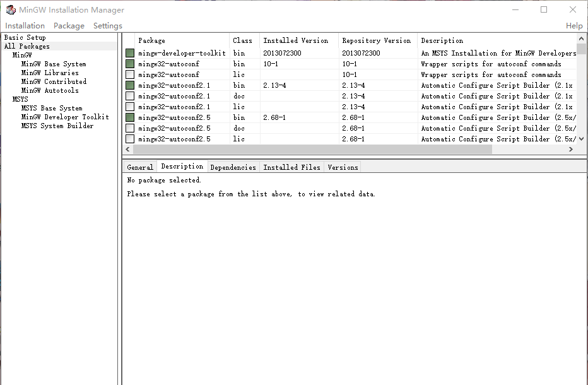
Task: Mark mingw32-autoconf2.5 lic package checkbox
Action: coord(130,139)
